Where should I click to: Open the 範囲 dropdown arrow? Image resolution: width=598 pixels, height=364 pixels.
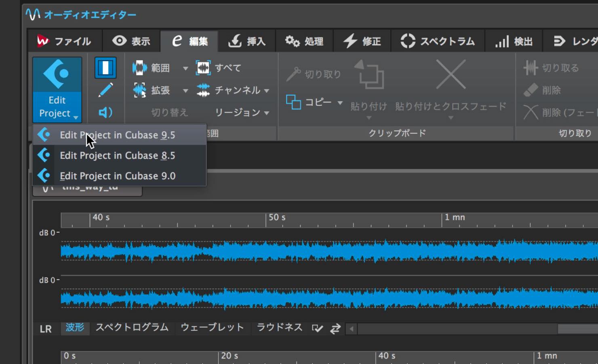tap(185, 68)
